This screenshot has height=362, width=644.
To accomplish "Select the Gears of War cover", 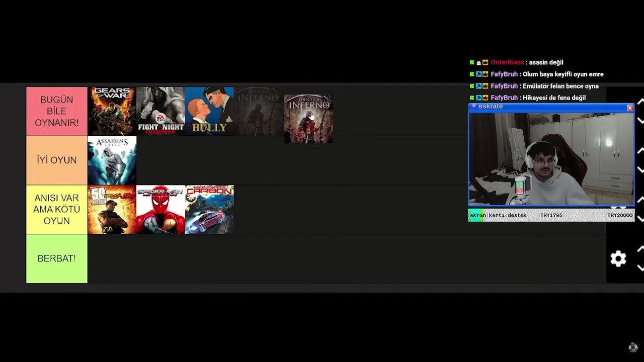I will (x=112, y=111).
